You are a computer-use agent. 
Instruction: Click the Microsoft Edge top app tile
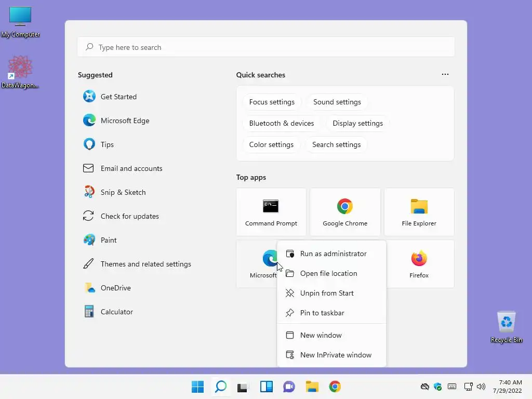(257, 264)
